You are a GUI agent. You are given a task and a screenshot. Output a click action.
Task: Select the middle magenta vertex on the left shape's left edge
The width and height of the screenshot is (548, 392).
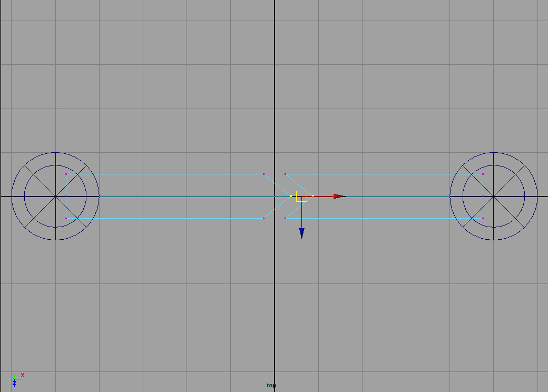point(66,196)
